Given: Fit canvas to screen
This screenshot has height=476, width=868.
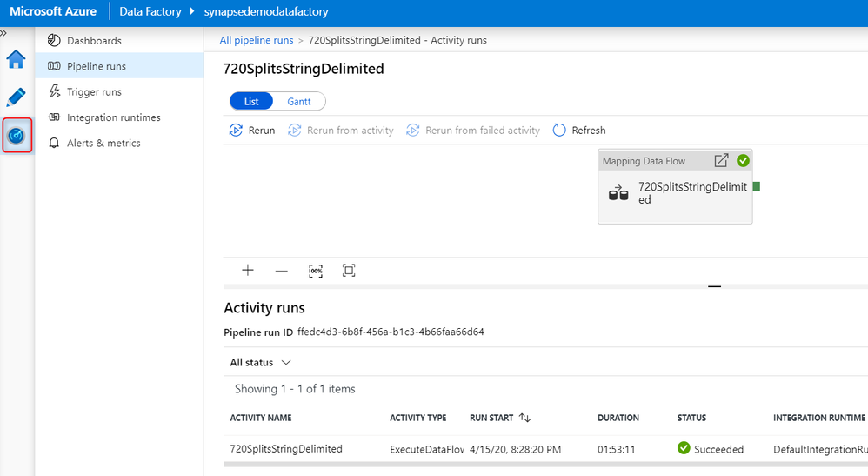Looking at the screenshot, I should coord(349,271).
